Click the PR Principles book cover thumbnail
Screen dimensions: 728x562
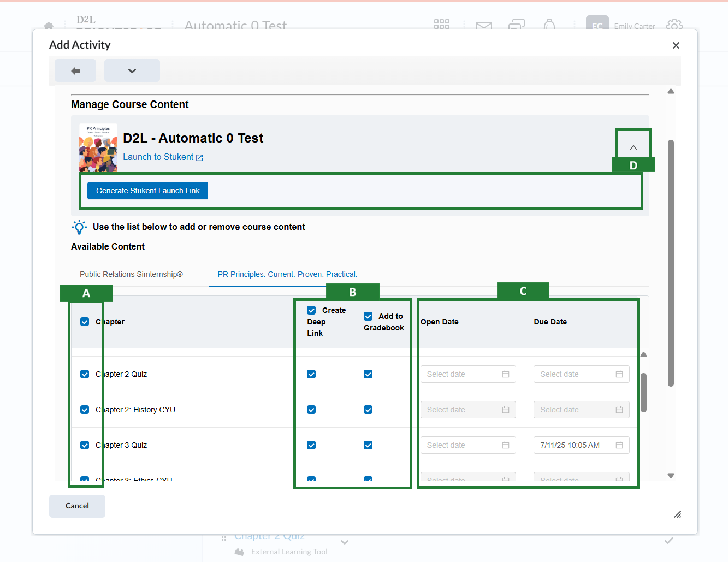[x=98, y=147]
